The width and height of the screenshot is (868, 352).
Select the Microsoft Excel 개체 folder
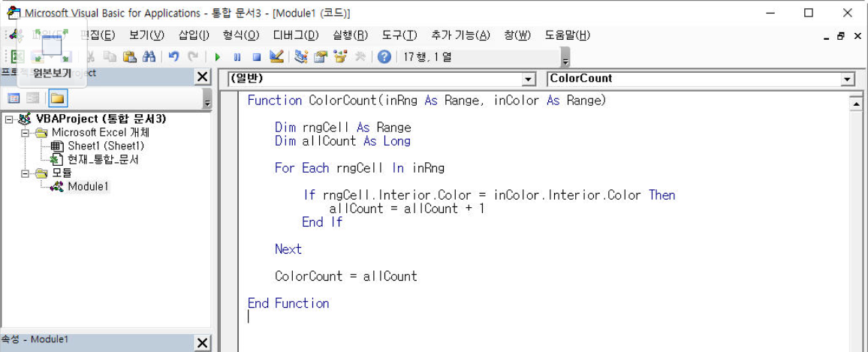click(x=100, y=132)
